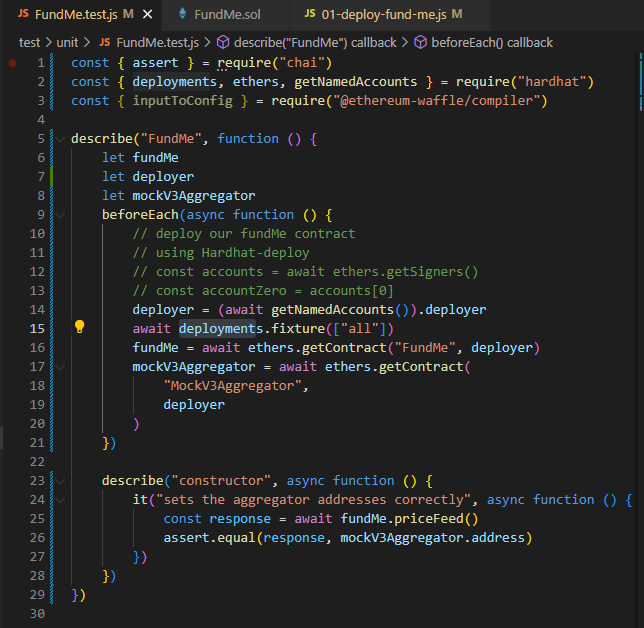Click the JS file icon on FundMe.test.js tab
The image size is (644, 628).
point(23,14)
